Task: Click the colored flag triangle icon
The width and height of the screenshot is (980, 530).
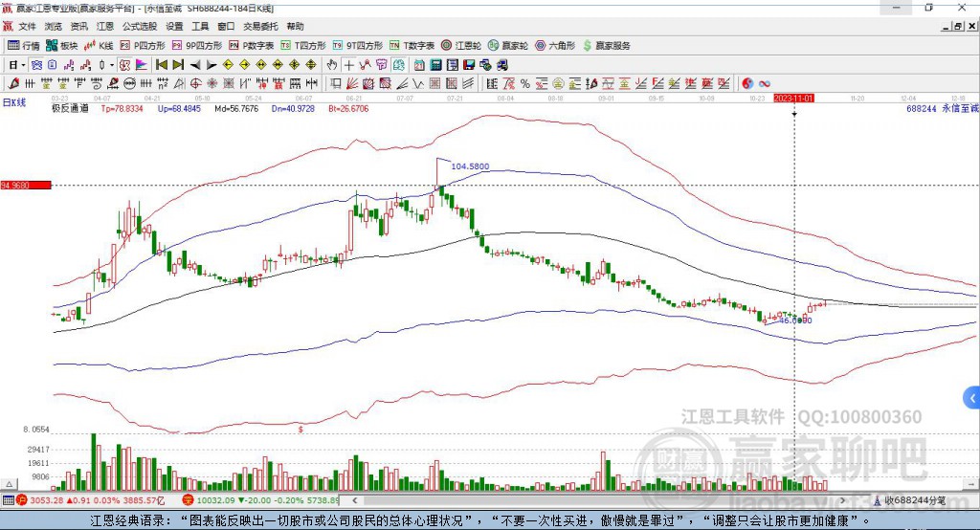Action: click(x=142, y=65)
